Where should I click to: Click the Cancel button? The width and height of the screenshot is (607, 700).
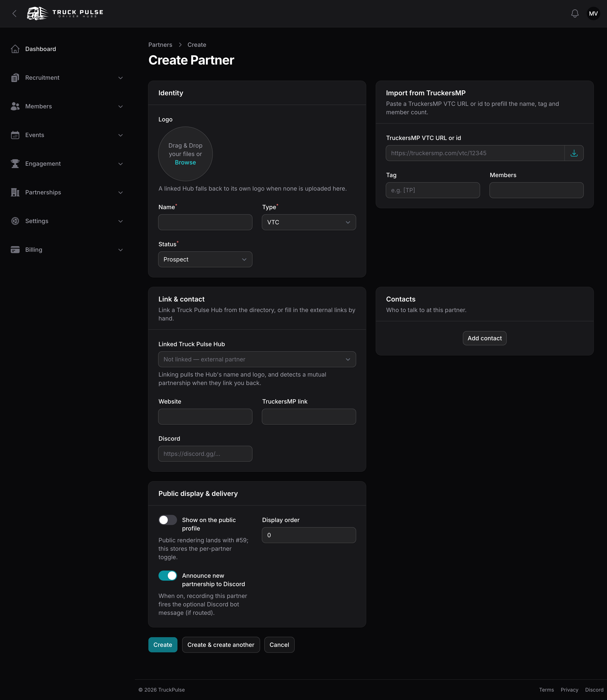(279, 645)
